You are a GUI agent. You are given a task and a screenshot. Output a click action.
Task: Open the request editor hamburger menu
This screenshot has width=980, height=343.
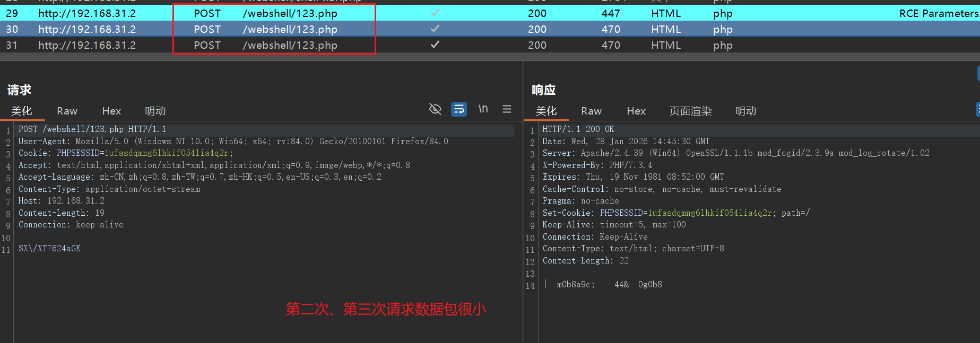click(x=507, y=109)
